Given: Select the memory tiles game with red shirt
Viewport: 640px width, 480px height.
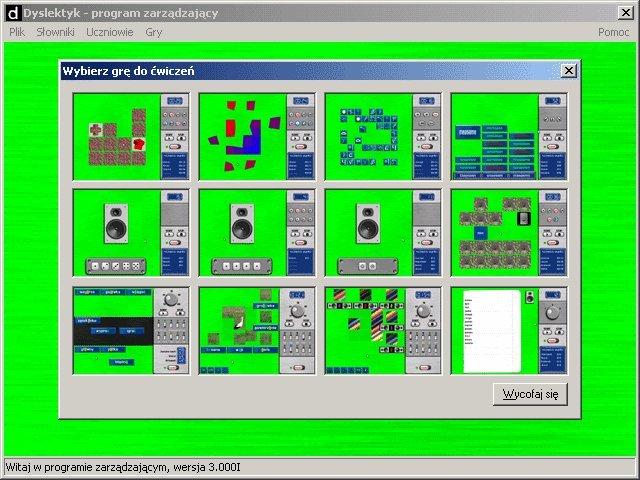Looking at the screenshot, I should [130, 137].
